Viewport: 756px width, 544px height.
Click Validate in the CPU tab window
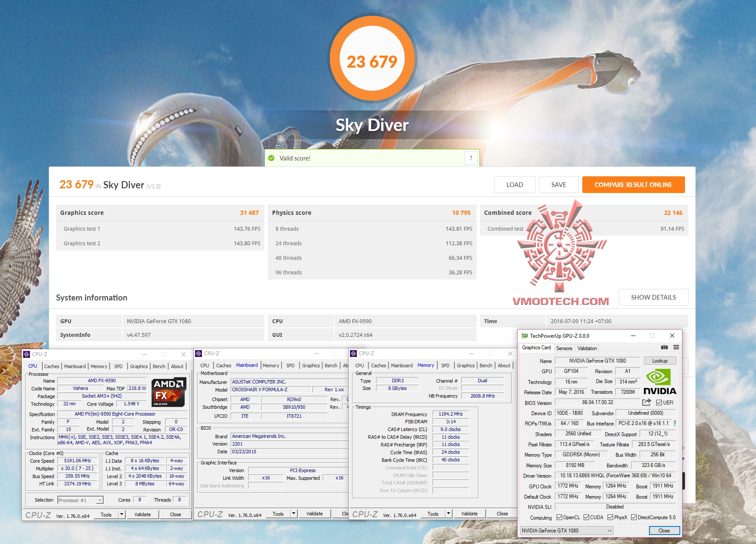(142, 514)
